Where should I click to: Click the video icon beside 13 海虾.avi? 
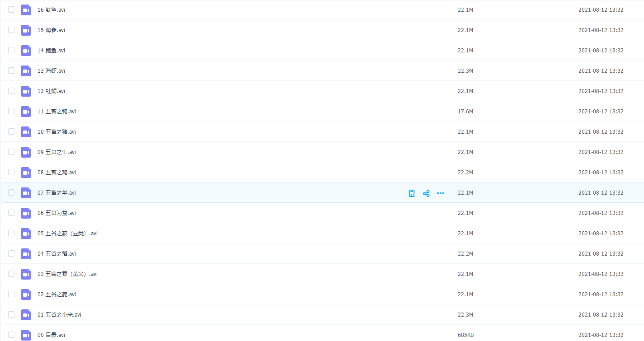point(26,71)
